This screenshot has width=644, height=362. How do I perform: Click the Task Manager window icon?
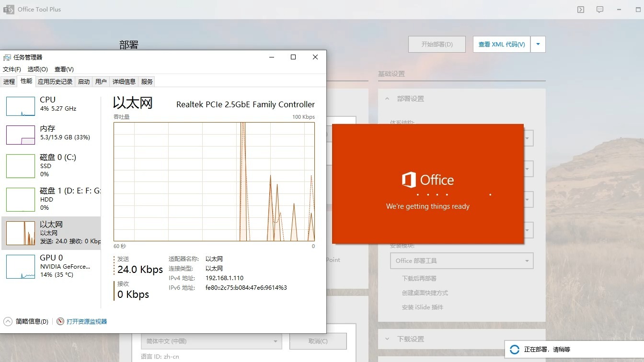point(7,57)
